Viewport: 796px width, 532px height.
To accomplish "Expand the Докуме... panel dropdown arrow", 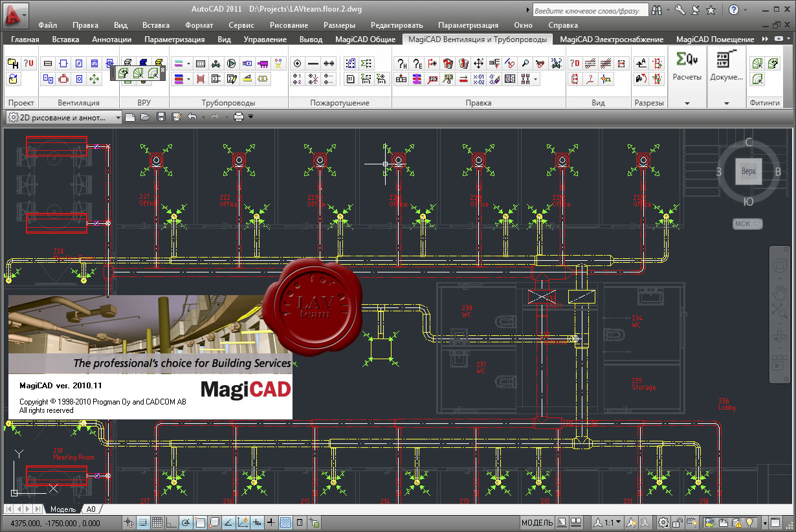I will click(727, 104).
